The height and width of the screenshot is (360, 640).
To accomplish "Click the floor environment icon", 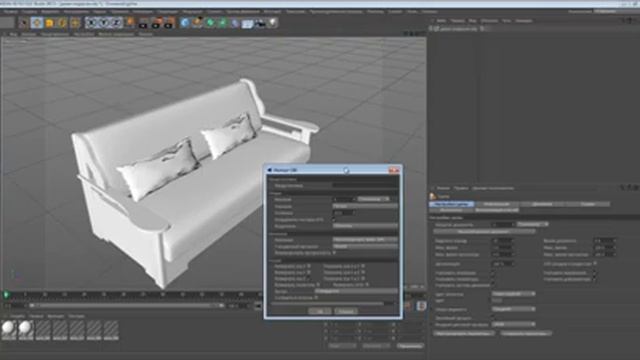I will tap(247, 23).
